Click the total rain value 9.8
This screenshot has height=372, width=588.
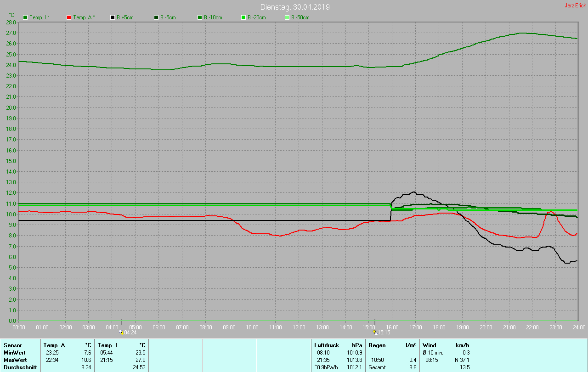pyautogui.click(x=413, y=367)
